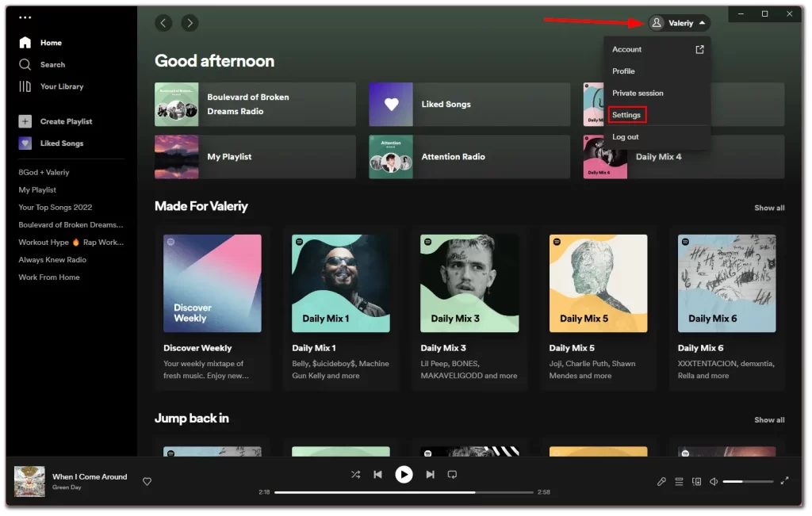812x516 pixels.
Task: Open the Daily Mix 6 card
Action: pyautogui.click(x=727, y=309)
